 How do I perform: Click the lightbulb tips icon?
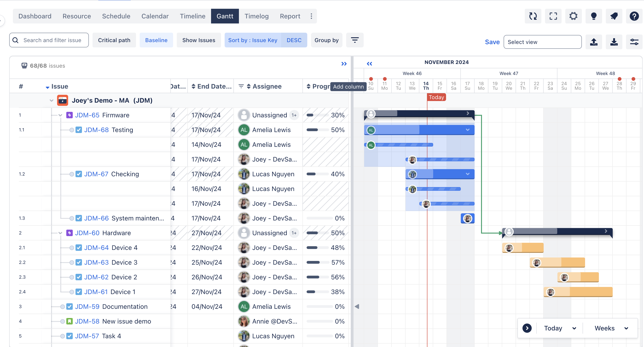pyautogui.click(x=594, y=16)
